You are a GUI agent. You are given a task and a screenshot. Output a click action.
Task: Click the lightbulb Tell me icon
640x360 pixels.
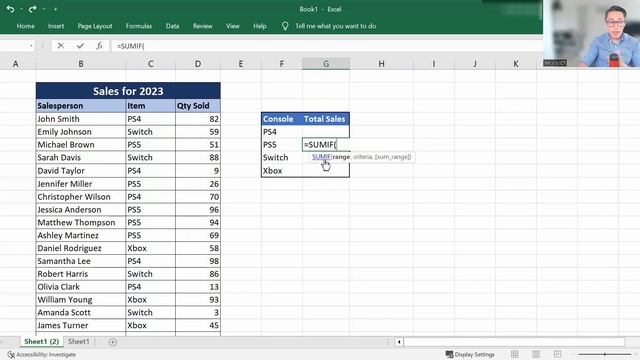[x=285, y=26]
